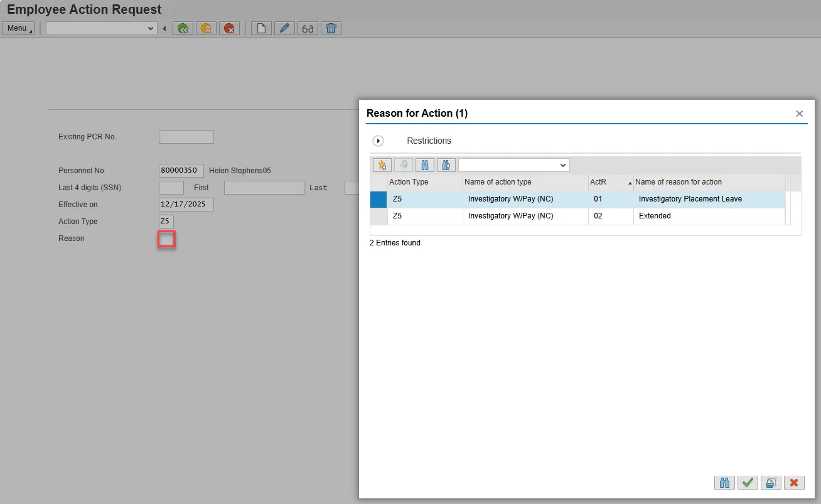Add entry to personal favorites using star icon

tap(382, 165)
